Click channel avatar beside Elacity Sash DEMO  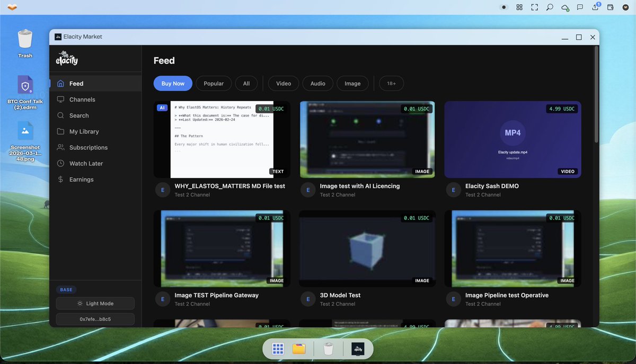pos(453,190)
